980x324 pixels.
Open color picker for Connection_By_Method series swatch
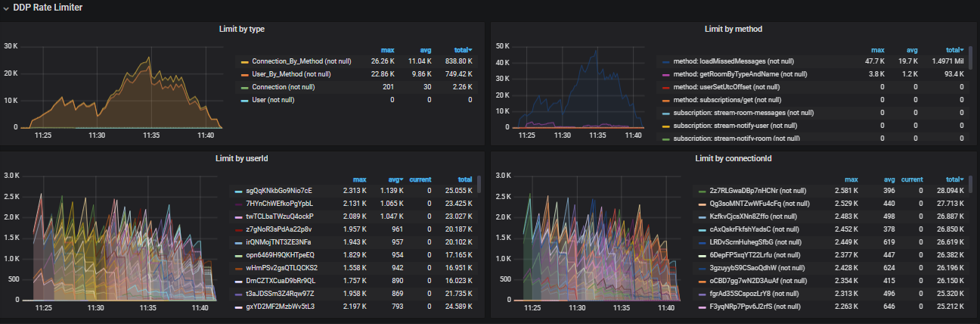point(245,61)
